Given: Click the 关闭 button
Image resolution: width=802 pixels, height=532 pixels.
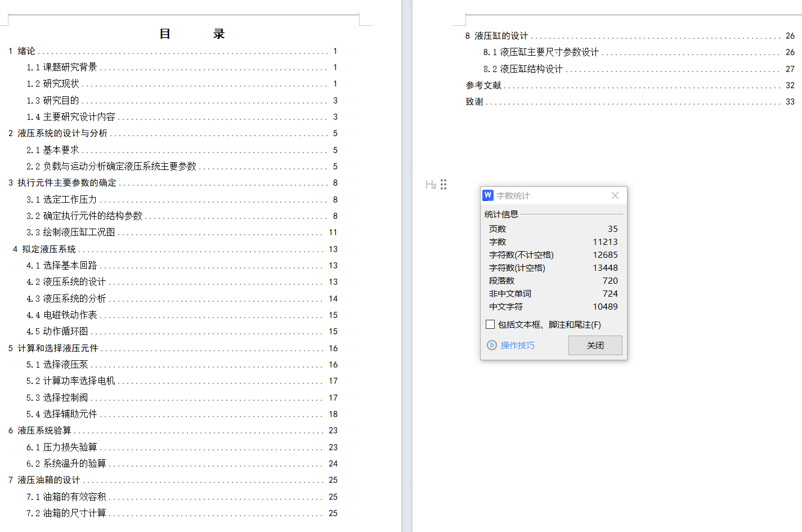Looking at the screenshot, I should click(x=595, y=345).
